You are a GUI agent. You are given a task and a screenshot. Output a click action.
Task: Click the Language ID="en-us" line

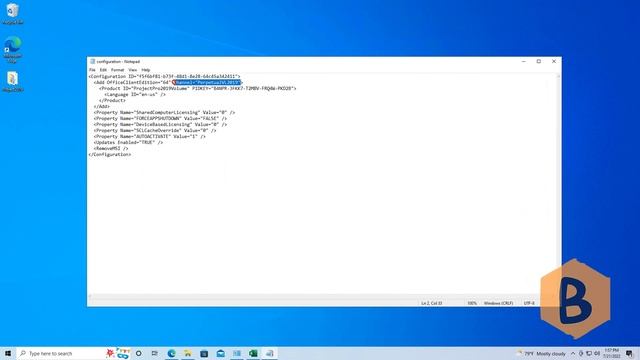click(135, 95)
